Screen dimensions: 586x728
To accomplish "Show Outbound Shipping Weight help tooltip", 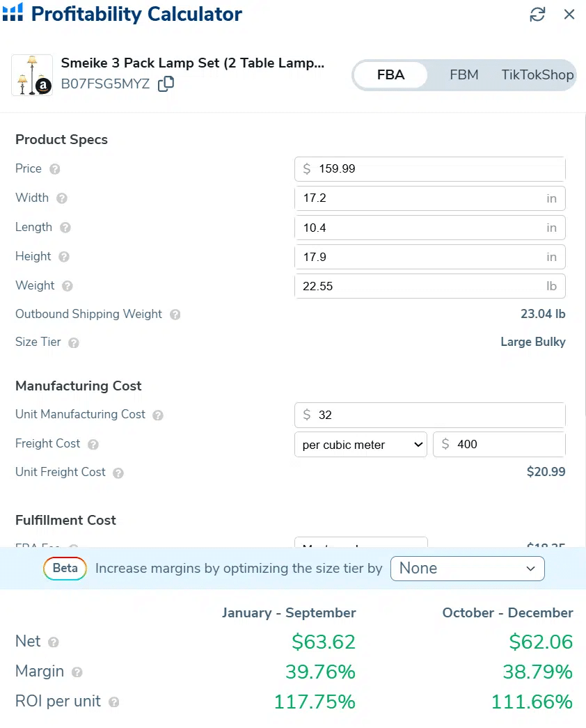I will pos(175,315).
